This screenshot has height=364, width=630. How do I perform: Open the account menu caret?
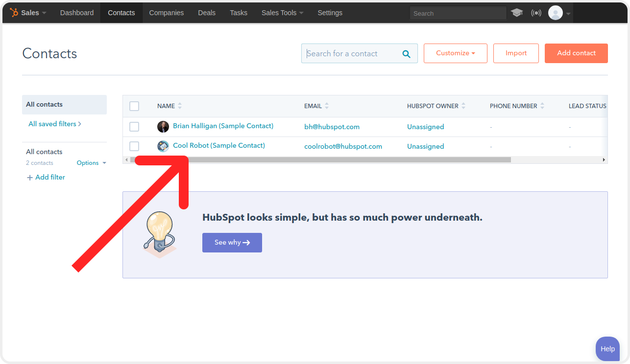568,14
